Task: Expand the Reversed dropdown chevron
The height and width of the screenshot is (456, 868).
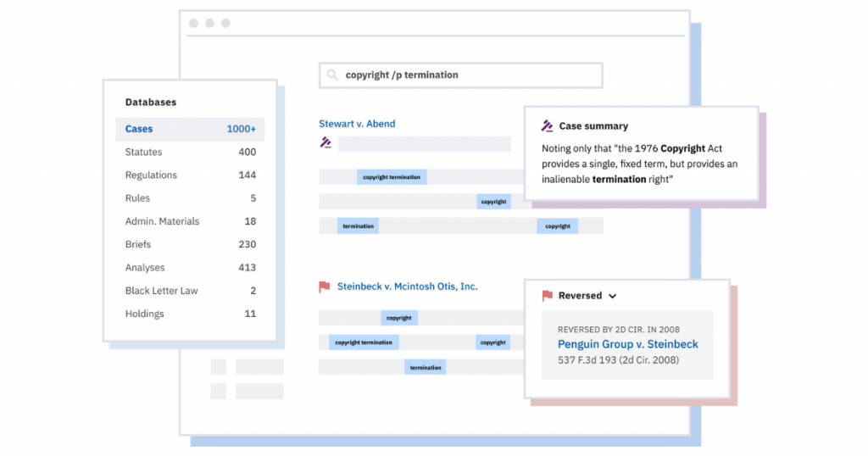Action: (x=613, y=297)
